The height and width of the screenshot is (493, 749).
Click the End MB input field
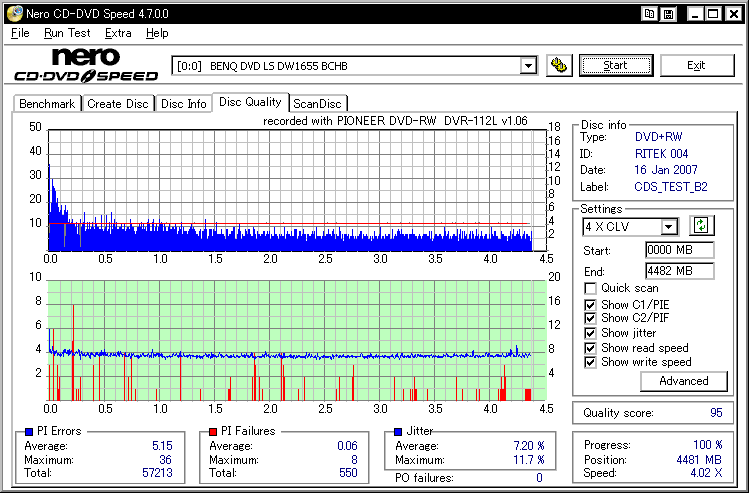(680, 271)
